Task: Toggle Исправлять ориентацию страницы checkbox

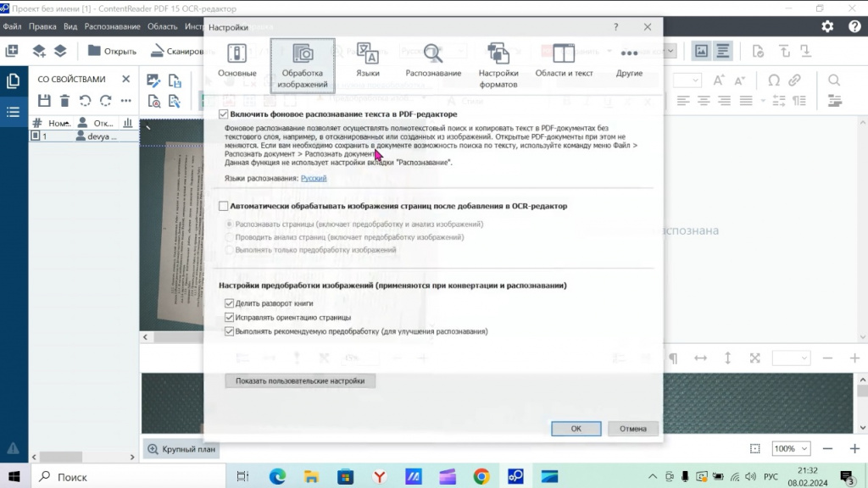Action: pos(229,318)
